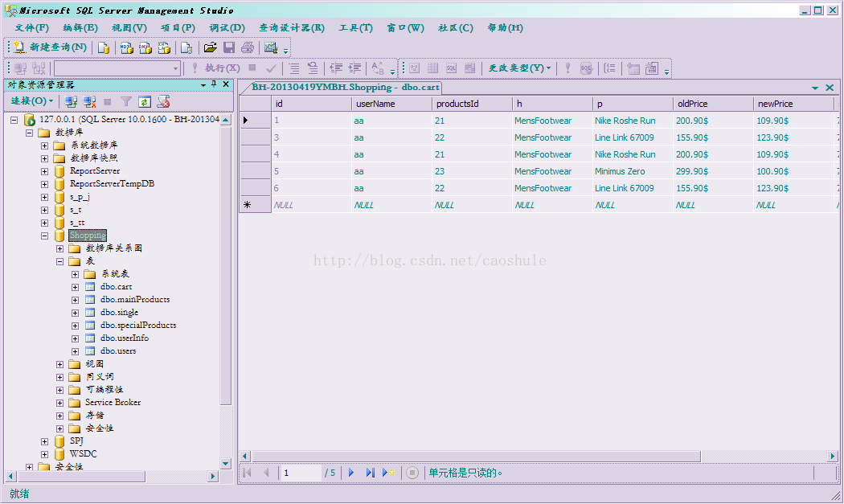The height and width of the screenshot is (504, 844).
Task: Select the row header for id 3
Action: tap(255, 137)
